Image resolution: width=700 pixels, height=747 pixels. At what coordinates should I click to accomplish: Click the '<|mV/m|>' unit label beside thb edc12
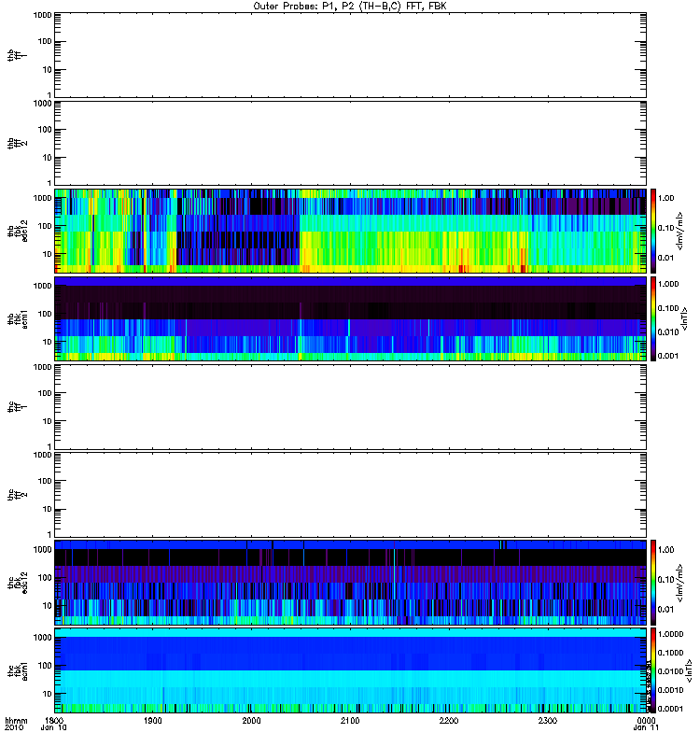[680, 231]
